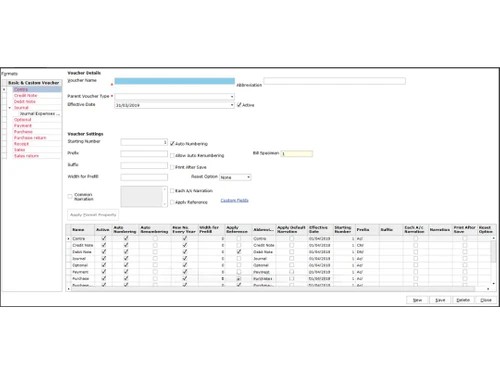Toggle Auto Renumbering in Credit Note row
This screenshot has height=375, width=500.
[x=155, y=245]
